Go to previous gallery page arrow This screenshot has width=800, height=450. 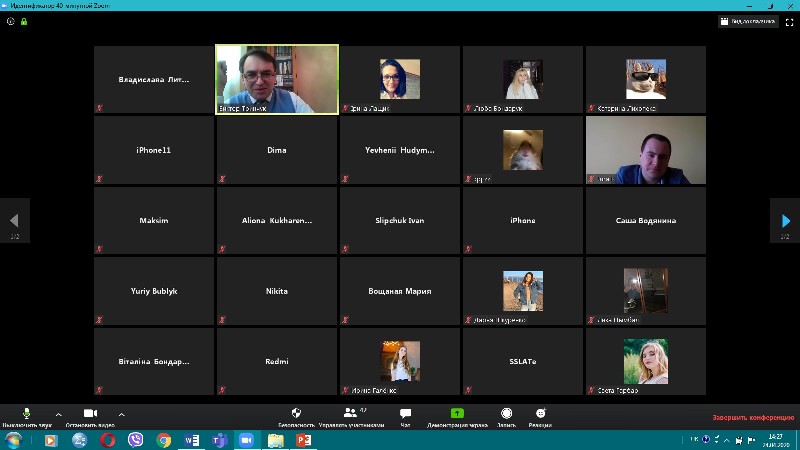click(x=14, y=220)
